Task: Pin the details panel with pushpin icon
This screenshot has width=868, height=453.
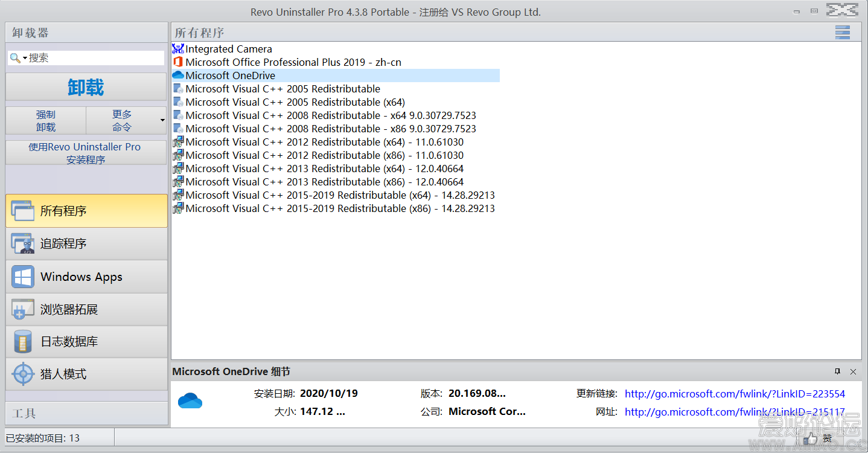Action: [837, 371]
